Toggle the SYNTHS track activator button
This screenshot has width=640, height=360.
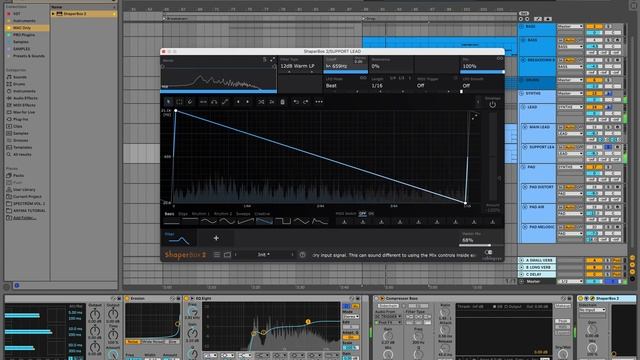(594, 93)
